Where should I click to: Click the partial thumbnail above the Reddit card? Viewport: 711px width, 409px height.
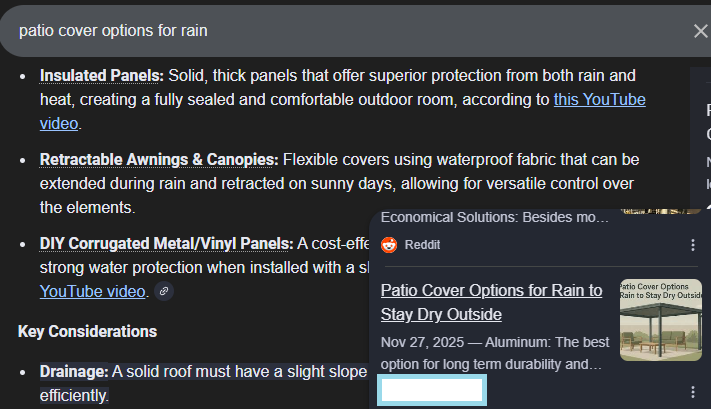point(660,212)
